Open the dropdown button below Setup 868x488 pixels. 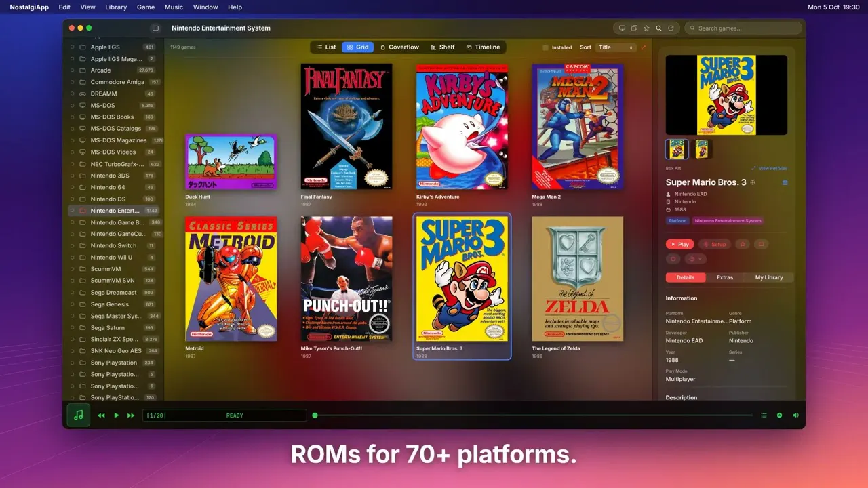pyautogui.click(x=696, y=258)
